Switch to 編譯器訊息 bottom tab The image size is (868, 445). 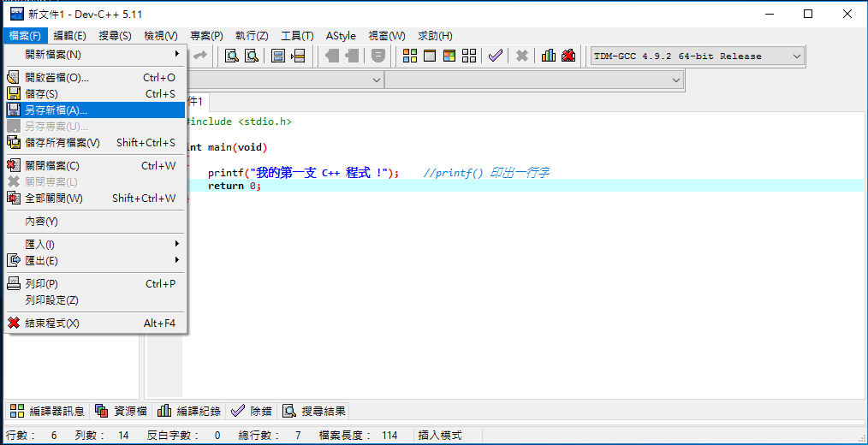click(47, 411)
